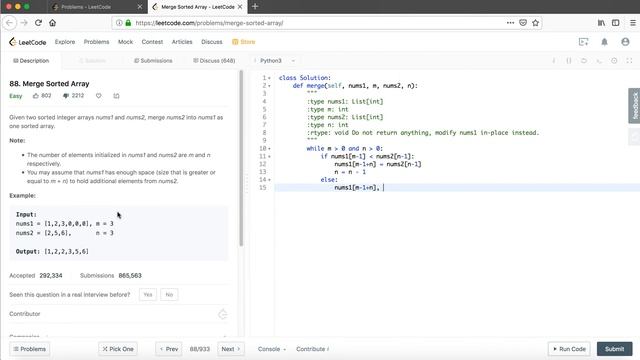Click the share problem icon
The height and width of the screenshot is (360, 640).
point(116,96)
